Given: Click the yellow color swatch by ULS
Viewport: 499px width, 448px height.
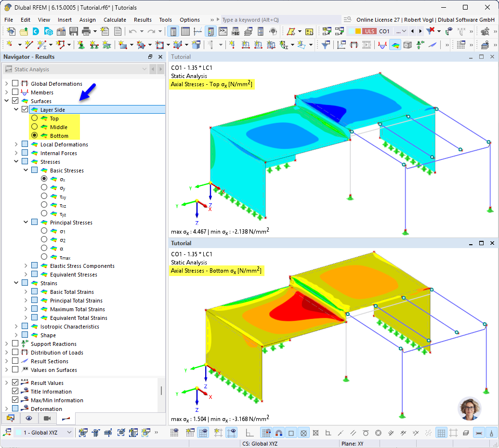Looking at the screenshot, I should pos(358,31).
